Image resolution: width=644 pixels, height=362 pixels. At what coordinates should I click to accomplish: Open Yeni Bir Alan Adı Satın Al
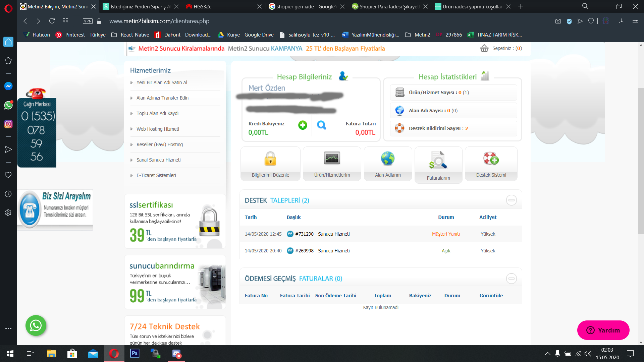tap(162, 82)
